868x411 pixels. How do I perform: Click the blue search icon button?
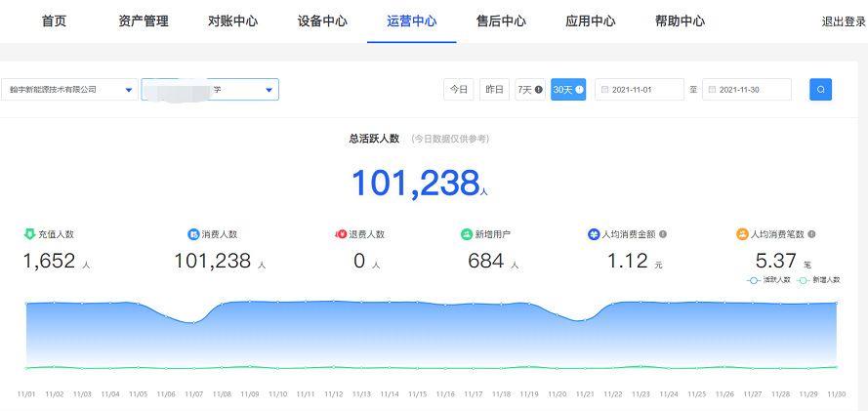820,90
